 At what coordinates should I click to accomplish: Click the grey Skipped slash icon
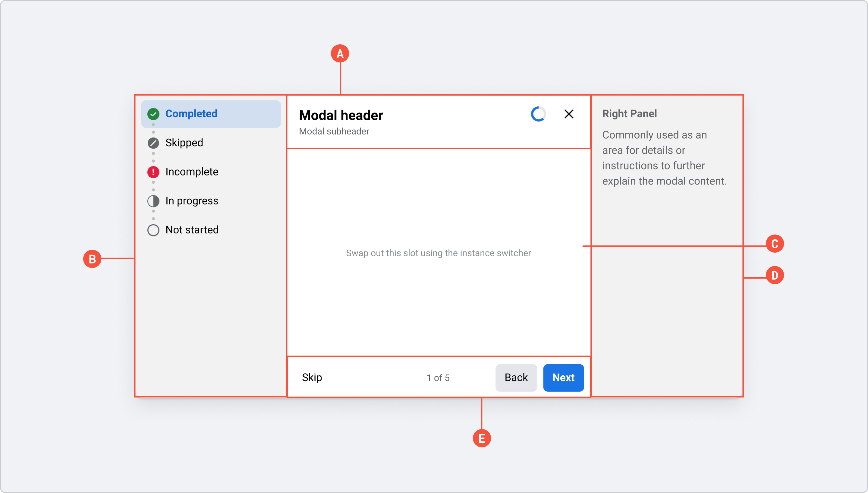[x=153, y=143]
